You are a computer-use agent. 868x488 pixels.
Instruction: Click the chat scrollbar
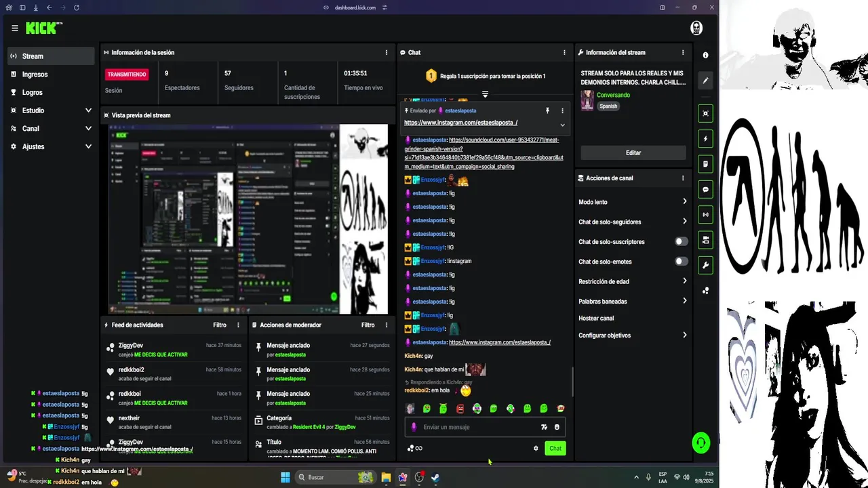[x=572, y=382]
